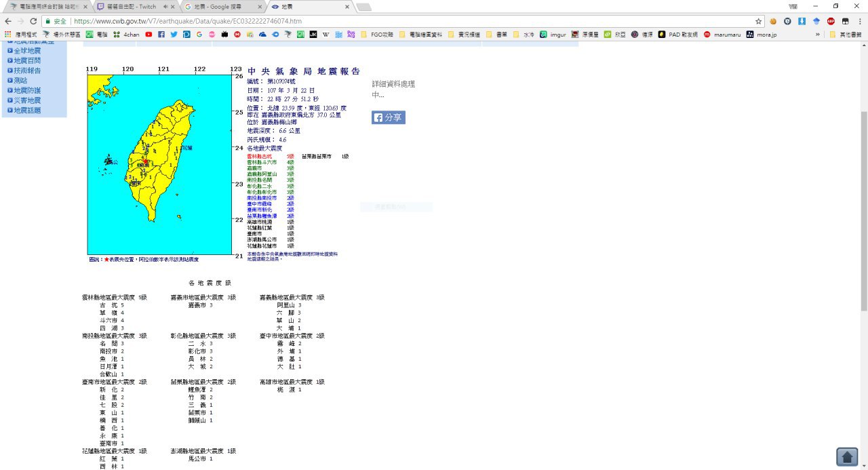
Task: Click the AdBlock Plus extension icon
Action: (x=831, y=21)
